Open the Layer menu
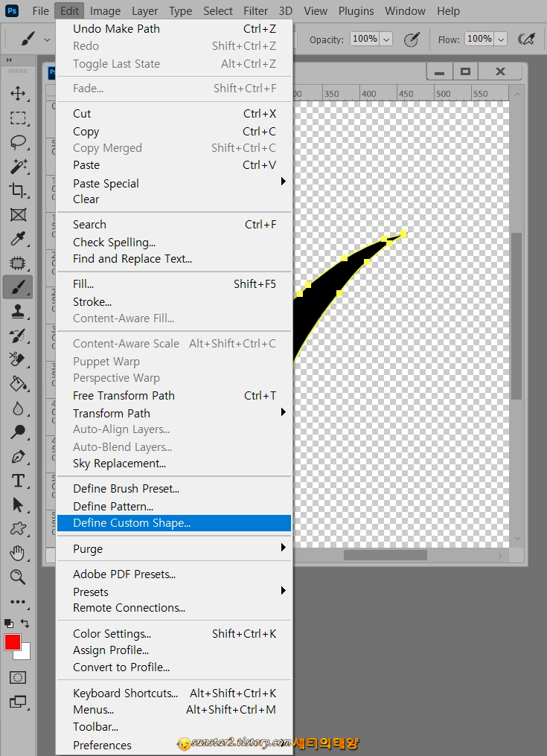 point(144,10)
